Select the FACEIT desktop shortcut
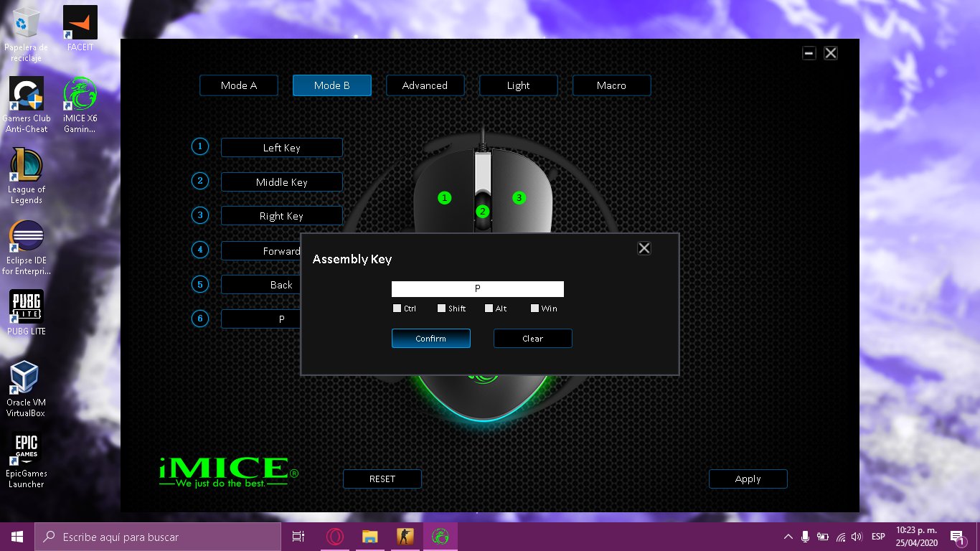 click(x=80, y=29)
